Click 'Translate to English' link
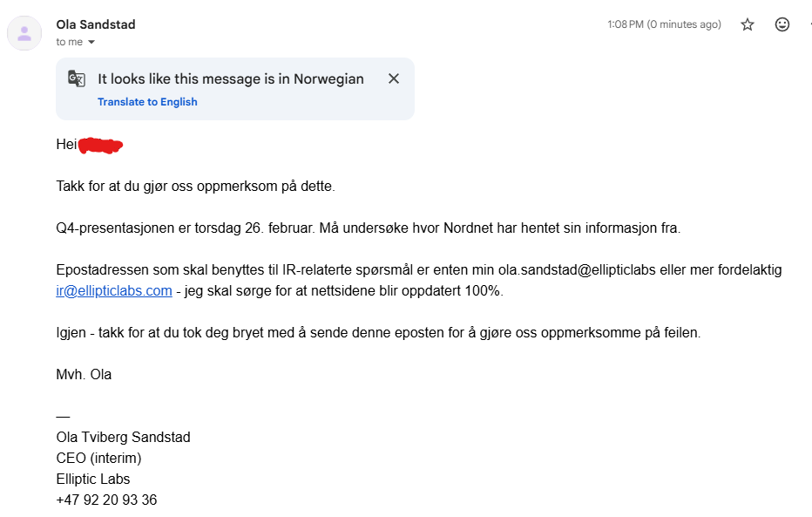Screen dimensions: 812x517 coord(147,102)
